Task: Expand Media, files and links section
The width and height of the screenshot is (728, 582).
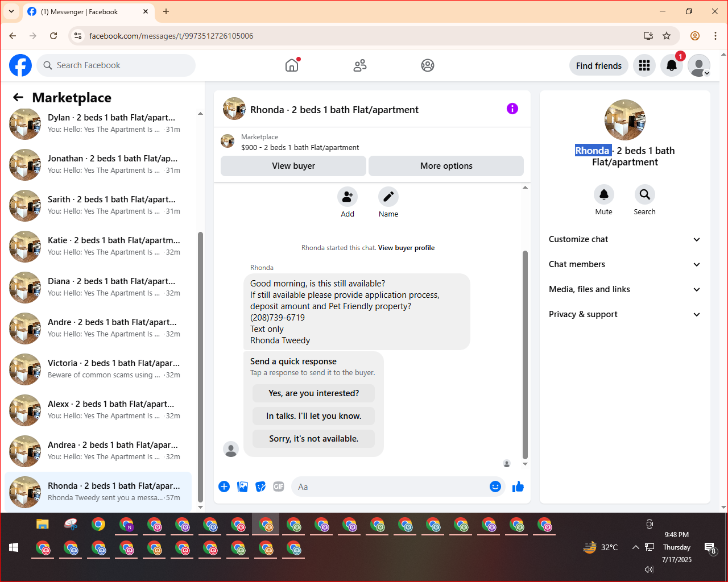Action: [x=624, y=289]
